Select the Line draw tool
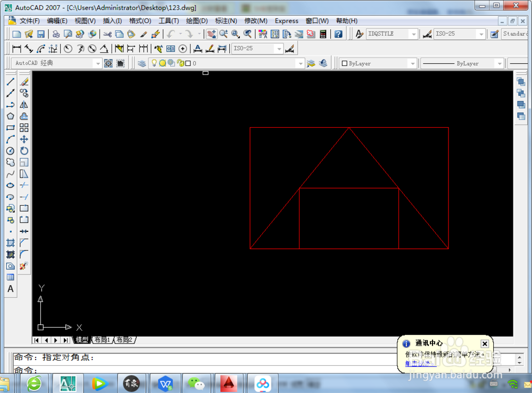This screenshot has width=532, height=393. [x=11, y=81]
